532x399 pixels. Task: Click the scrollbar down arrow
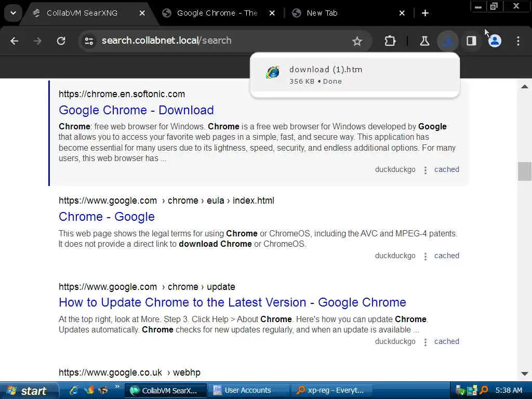coord(525,374)
